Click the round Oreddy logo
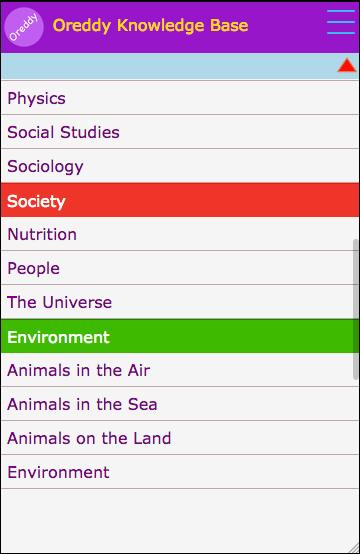 point(24,27)
